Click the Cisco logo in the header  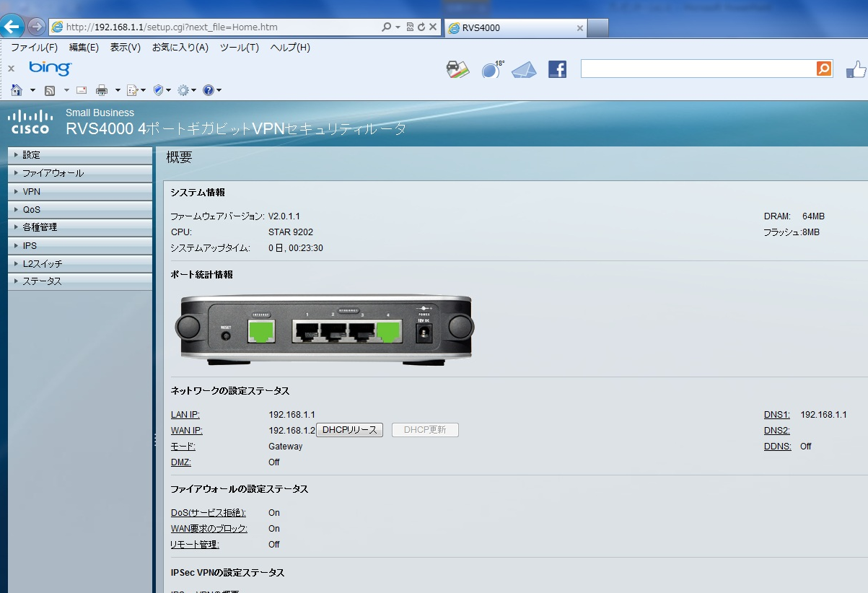coord(30,122)
